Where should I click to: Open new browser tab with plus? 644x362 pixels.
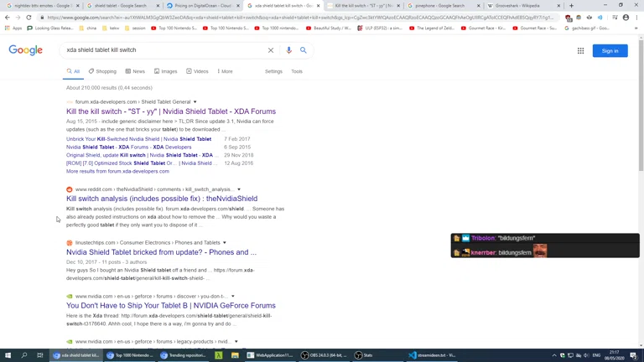(x=572, y=6)
